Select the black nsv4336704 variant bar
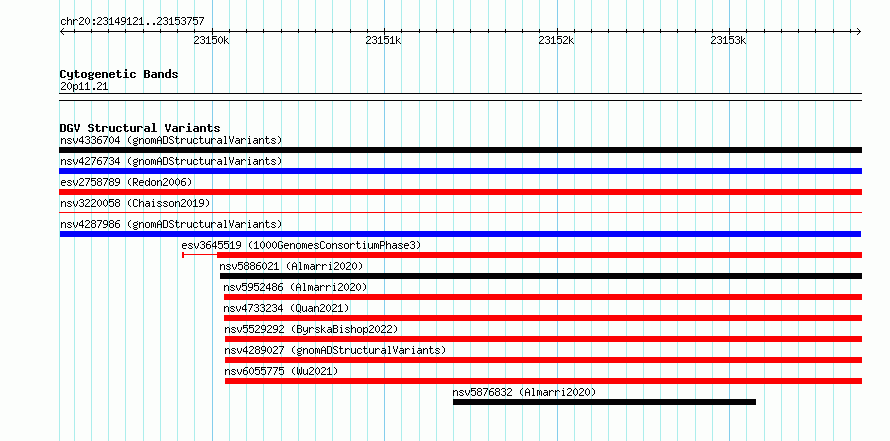890x441 pixels. coord(460,150)
